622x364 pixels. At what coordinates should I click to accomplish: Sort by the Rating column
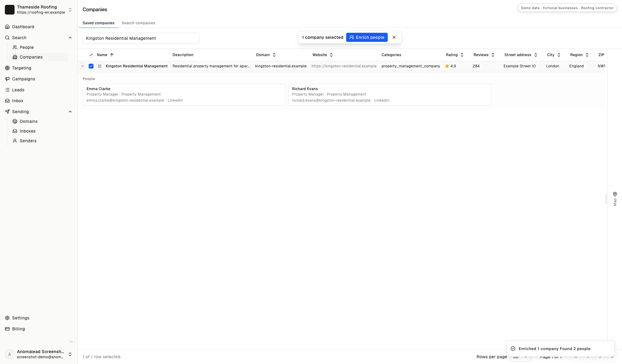[455, 55]
